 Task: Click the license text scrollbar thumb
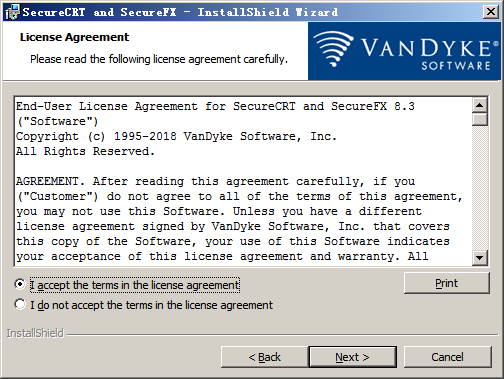(480, 119)
